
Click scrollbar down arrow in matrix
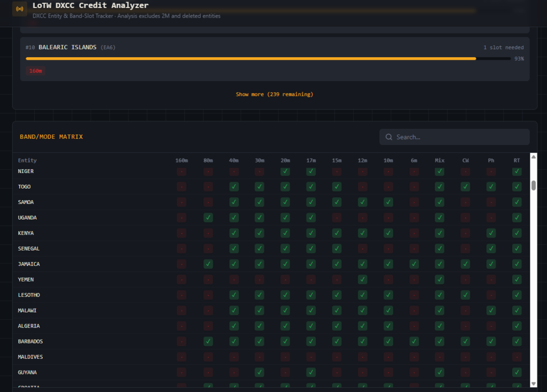(533, 383)
